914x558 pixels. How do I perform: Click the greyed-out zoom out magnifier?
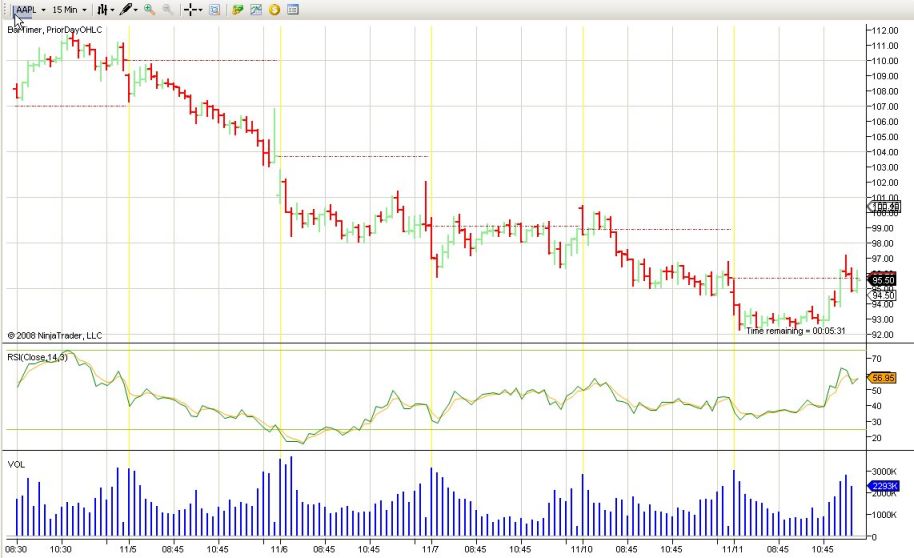click(167, 10)
